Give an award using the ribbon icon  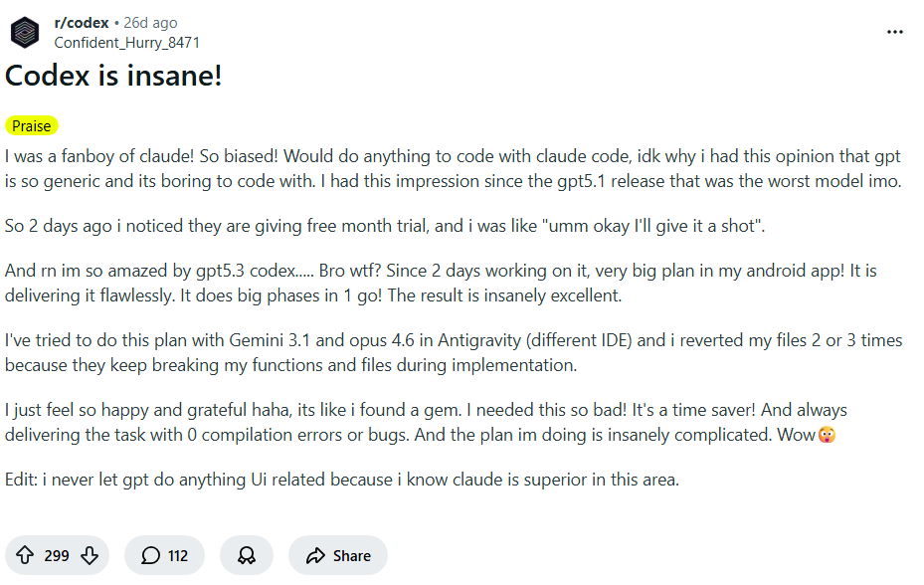tap(246, 555)
